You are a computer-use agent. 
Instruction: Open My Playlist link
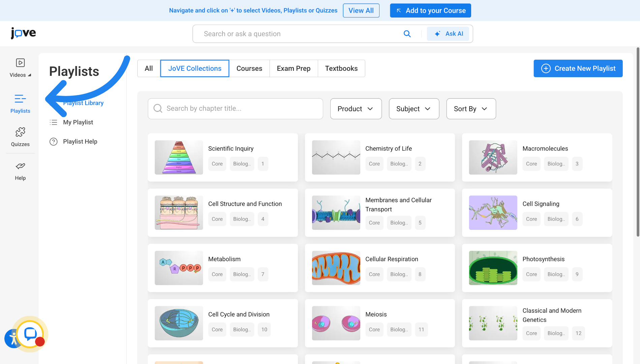pyautogui.click(x=78, y=122)
